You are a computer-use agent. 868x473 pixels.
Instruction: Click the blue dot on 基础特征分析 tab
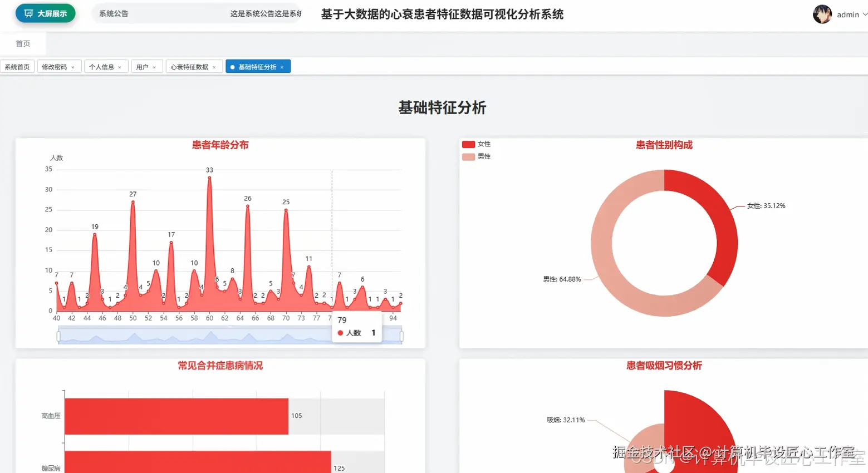tap(232, 66)
